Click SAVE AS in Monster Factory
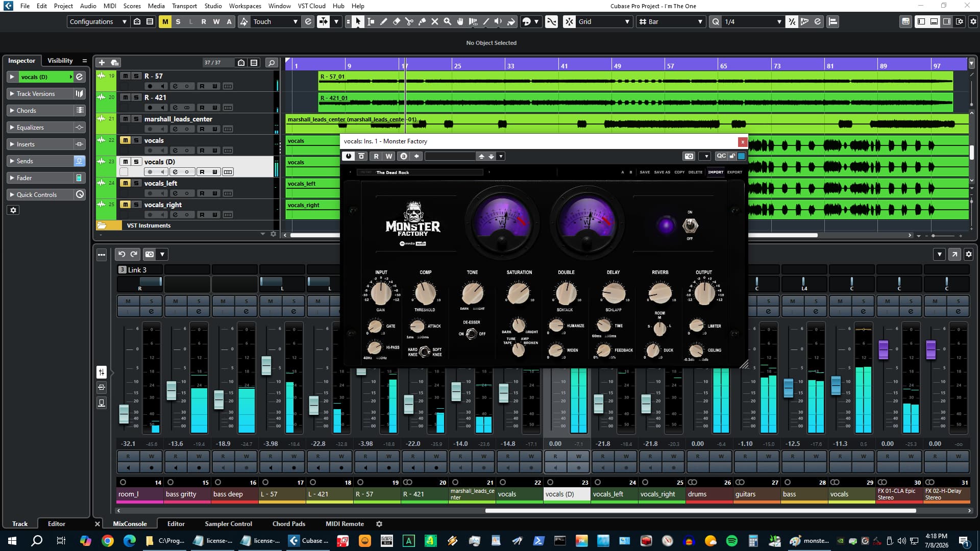 click(x=662, y=172)
